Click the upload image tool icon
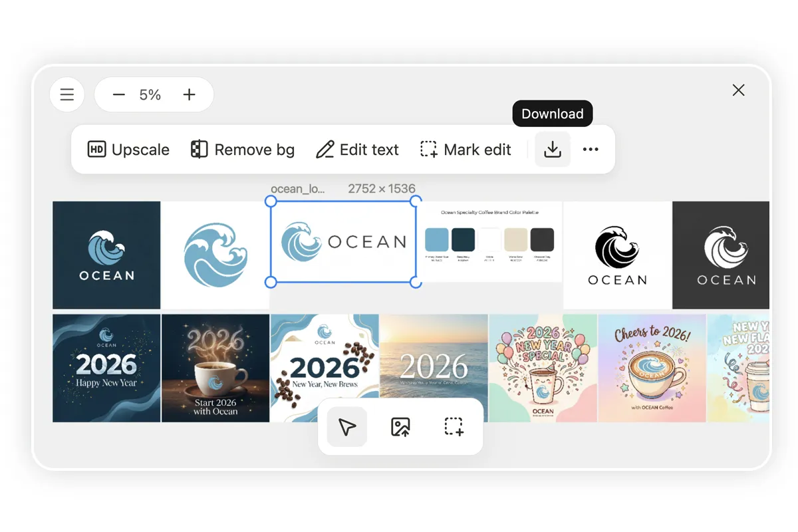The height and width of the screenshot is (532, 798). [400, 426]
